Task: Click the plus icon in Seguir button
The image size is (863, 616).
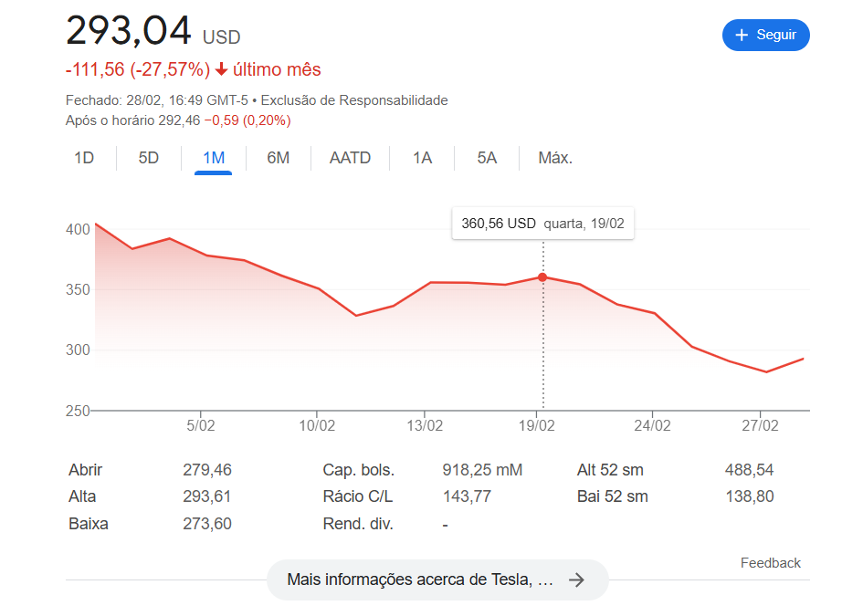Action: pos(742,36)
